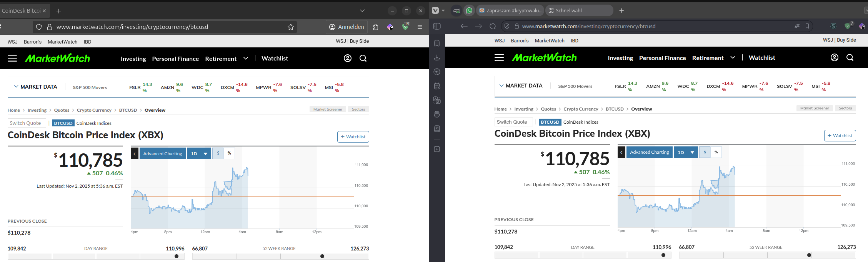The width and height of the screenshot is (868, 262).
Task: Click the Firefox hamburger application menu
Action: pyautogui.click(x=420, y=27)
